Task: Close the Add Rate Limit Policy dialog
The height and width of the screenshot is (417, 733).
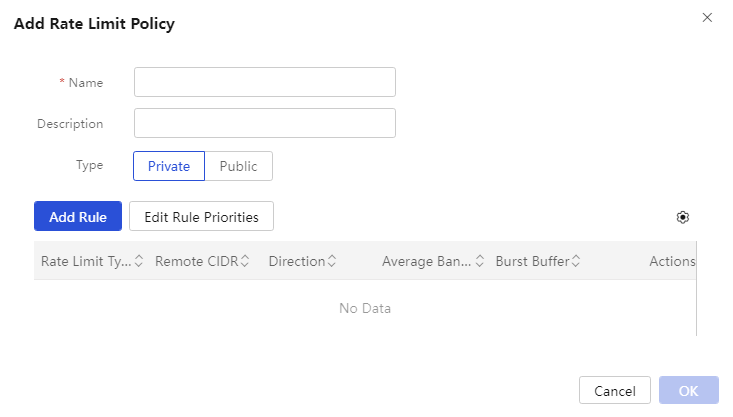Action: pyautogui.click(x=707, y=18)
